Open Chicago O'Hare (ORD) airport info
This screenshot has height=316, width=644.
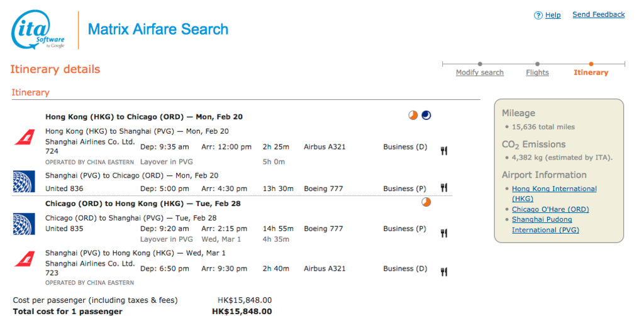click(x=550, y=209)
